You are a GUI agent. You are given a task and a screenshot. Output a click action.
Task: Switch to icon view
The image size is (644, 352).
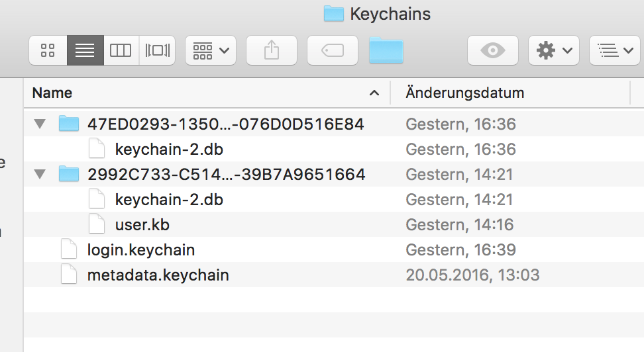[48, 50]
